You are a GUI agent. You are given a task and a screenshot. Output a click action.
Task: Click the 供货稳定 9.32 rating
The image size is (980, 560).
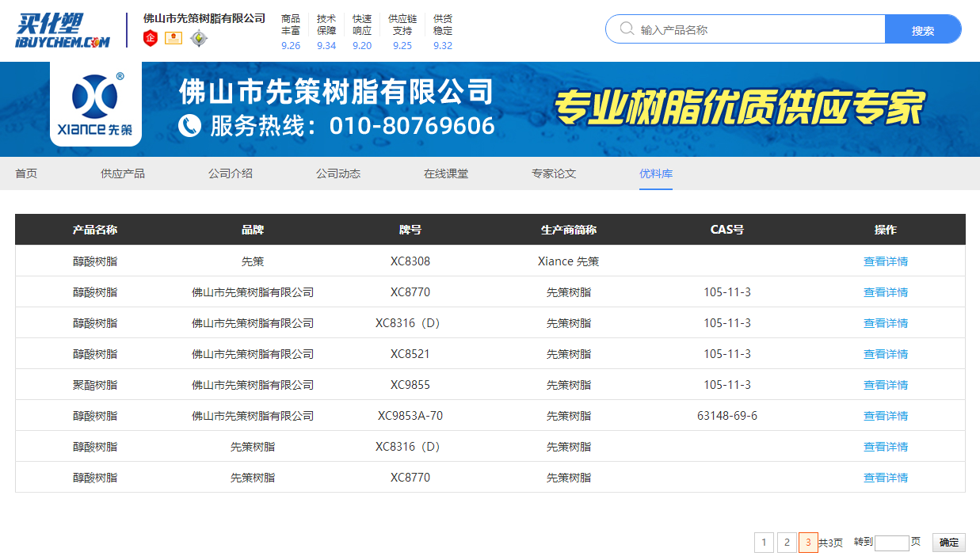pyautogui.click(x=443, y=32)
